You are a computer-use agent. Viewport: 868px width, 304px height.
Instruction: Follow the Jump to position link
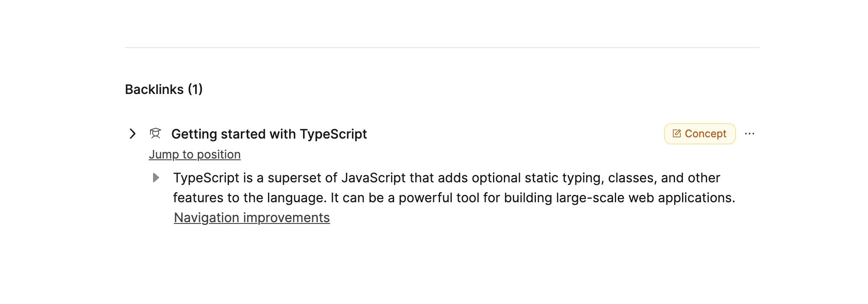[x=195, y=155]
